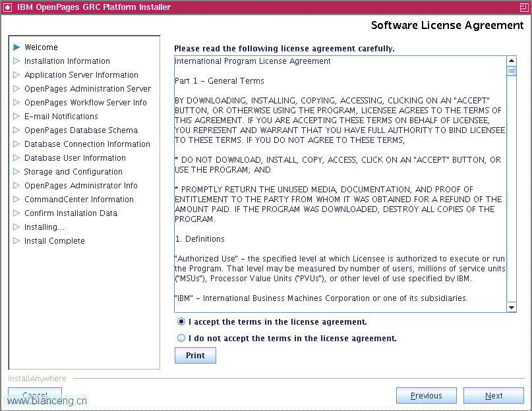The image size is (532, 411).
Task: Click the Storage and Configuration label
Action: point(73,172)
